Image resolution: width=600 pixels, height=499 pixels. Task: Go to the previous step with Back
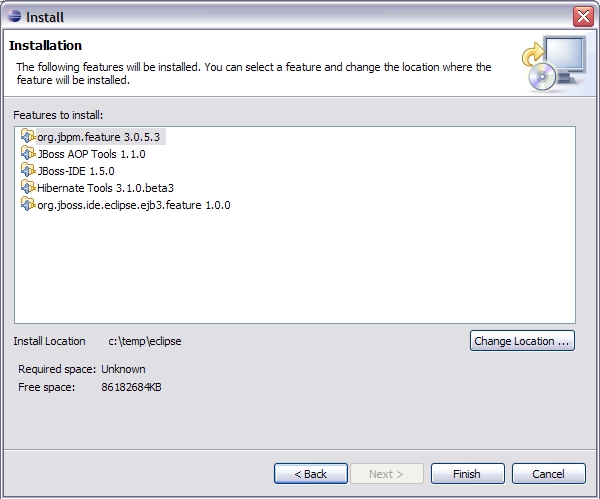[x=311, y=474]
